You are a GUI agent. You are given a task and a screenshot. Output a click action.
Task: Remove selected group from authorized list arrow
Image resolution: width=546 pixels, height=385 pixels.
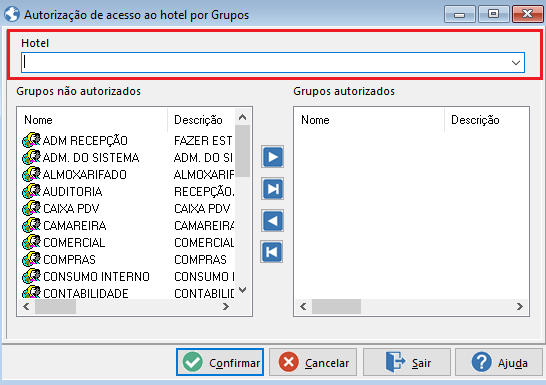(273, 221)
